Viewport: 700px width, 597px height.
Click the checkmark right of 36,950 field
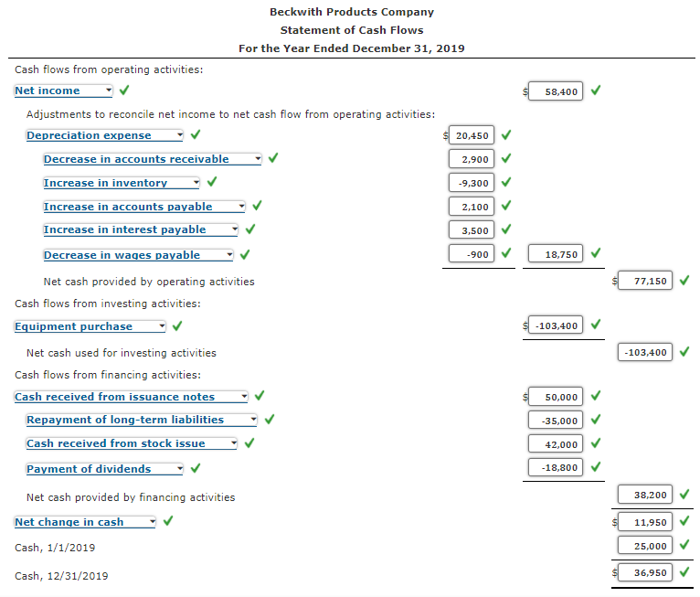tap(684, 571)
